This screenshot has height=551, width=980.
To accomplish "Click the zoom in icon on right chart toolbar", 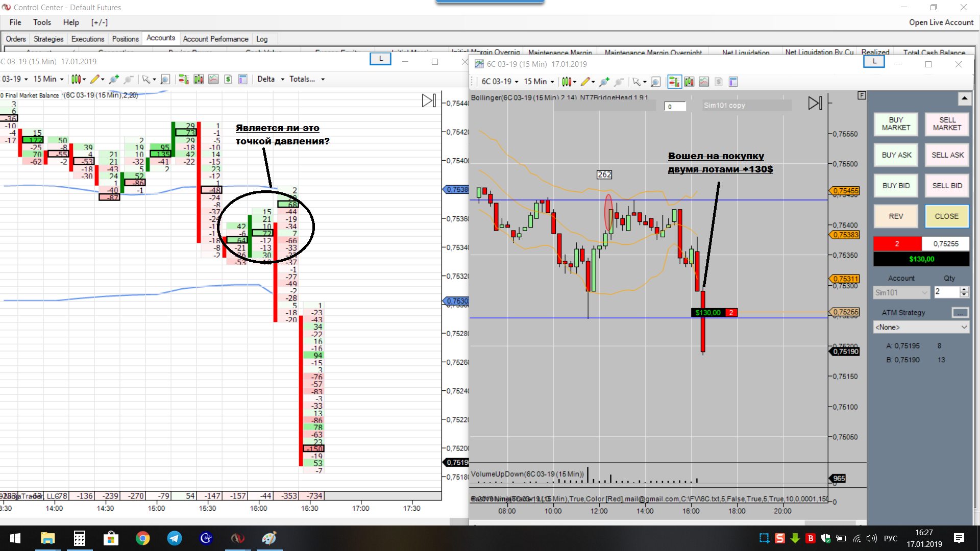I will tap(604, 82).
